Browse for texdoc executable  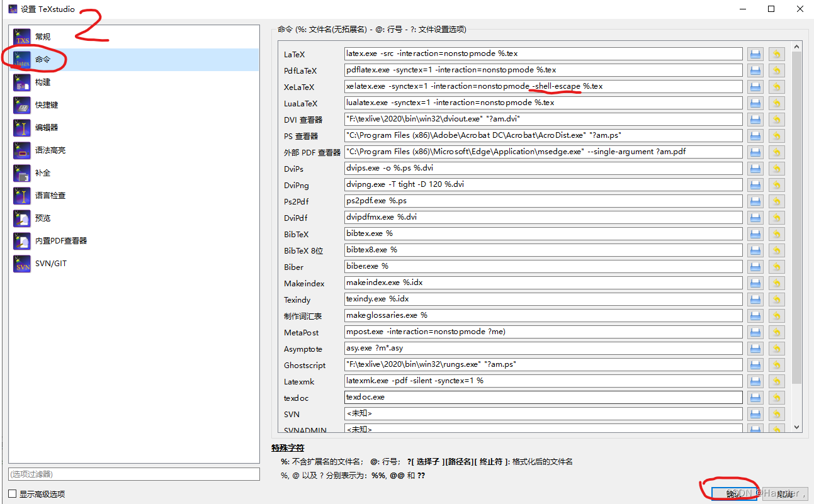(755, 398)
